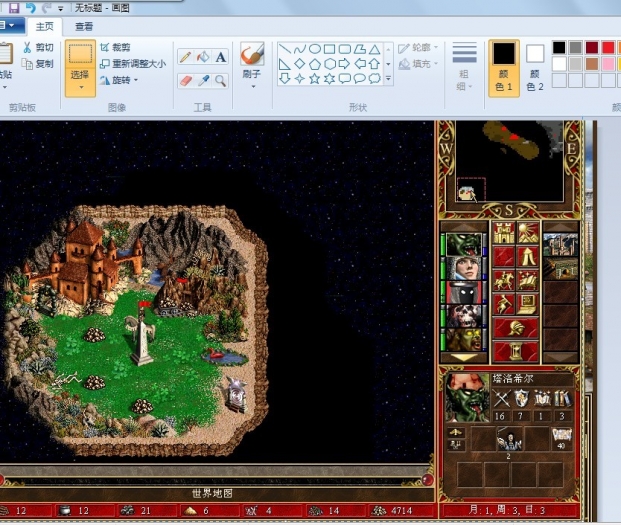Viewport: 621px width, 525px height.
Task: Click the large orc hero portrait in info panel
Action: click(467, 397)
